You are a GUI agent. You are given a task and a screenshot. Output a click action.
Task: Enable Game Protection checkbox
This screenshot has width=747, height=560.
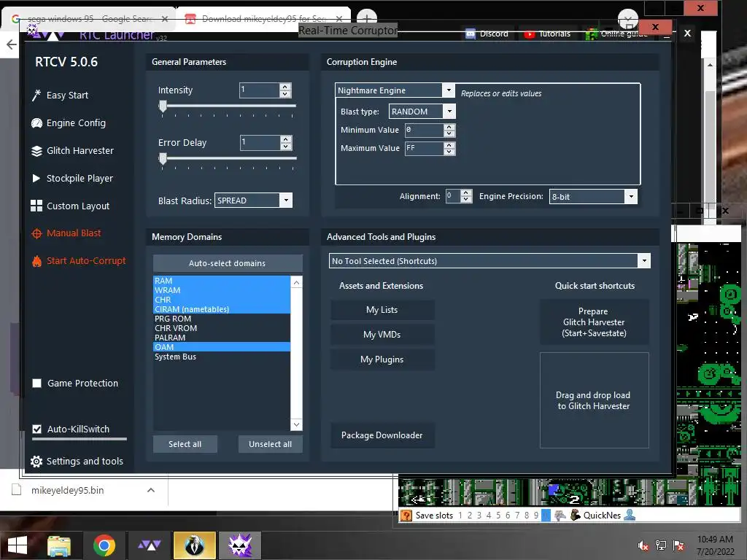(36, 384)
